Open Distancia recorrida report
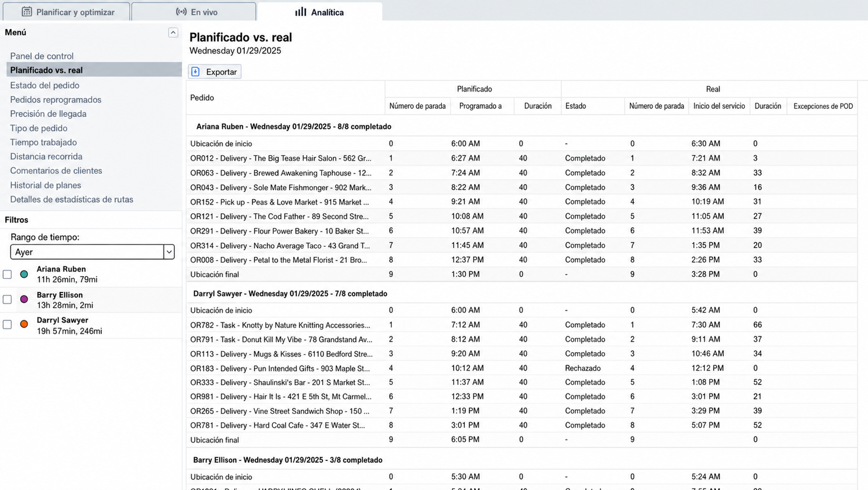The width and height of the screenshot is (868, 490). 46,156
